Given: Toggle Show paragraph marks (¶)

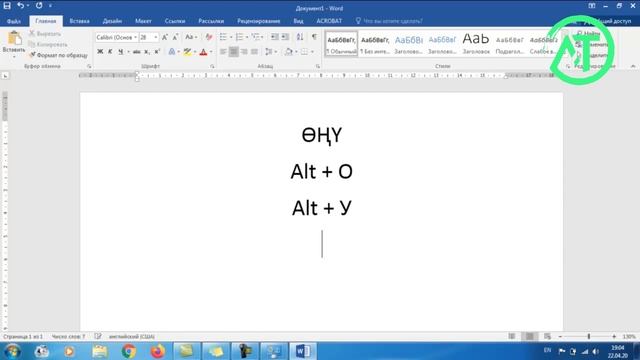Looking at the screenshot, I should [x=314, y=37].
